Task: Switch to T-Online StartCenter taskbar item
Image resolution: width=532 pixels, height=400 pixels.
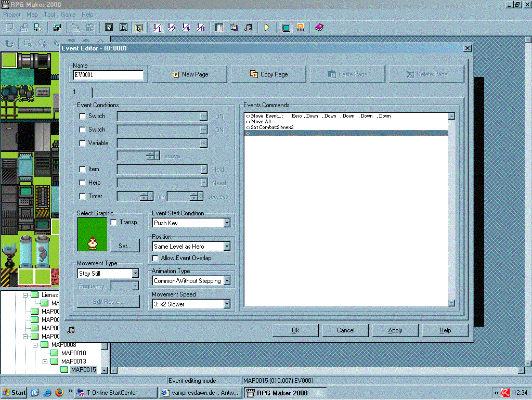Action: pos(116,393)
